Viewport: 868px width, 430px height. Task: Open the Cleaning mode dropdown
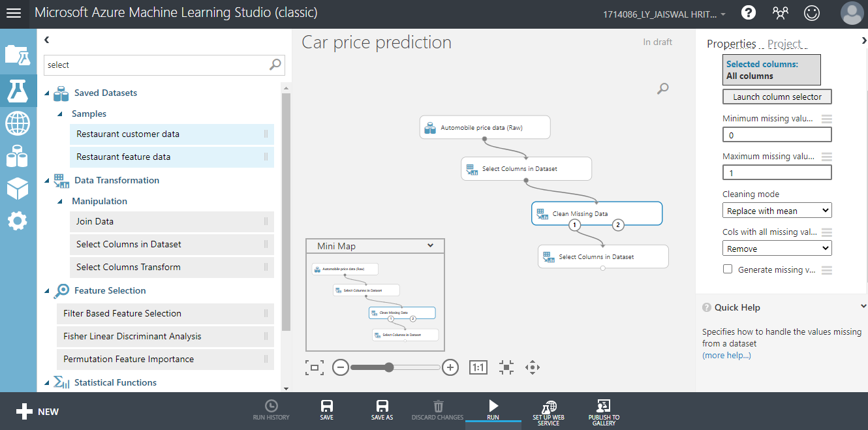point(777,211)
